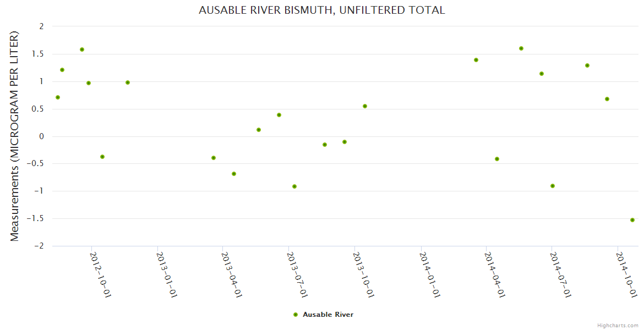The width and height of the screenshot is (644, 330).
Task: Click the -0.92 point just after 2013-07-01
Action: (294, 186)
